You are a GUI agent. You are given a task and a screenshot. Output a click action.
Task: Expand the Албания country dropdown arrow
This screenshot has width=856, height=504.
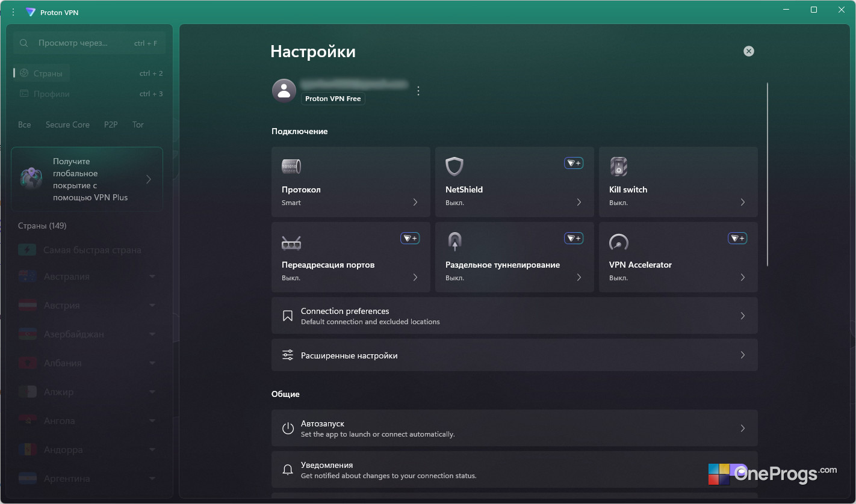(152, 363)
